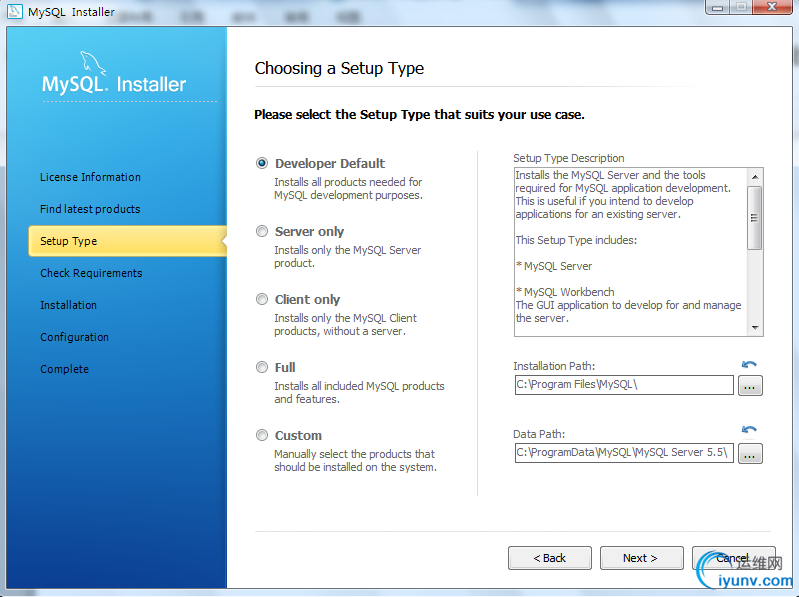
Task: Open Complete step in sidebar
Action: [64, 369]
